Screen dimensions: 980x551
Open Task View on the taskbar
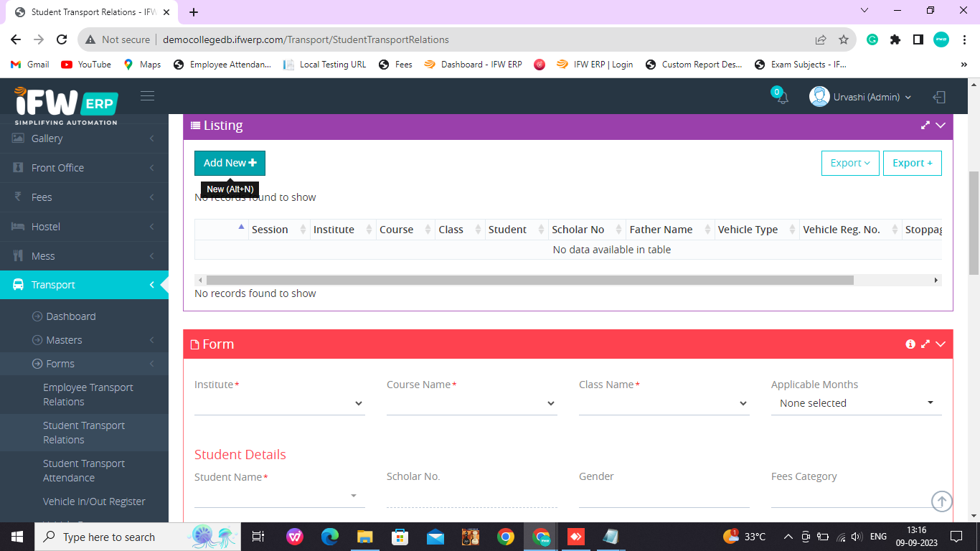[x=258, y=537]
